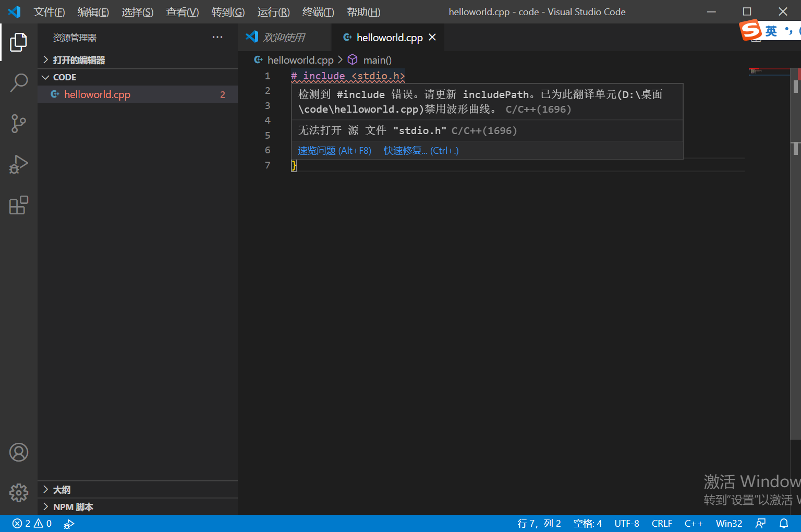The width and height of the screenshot is (801, 532).
Task: Click the closing brace on line 7
Action: [294, 165]
